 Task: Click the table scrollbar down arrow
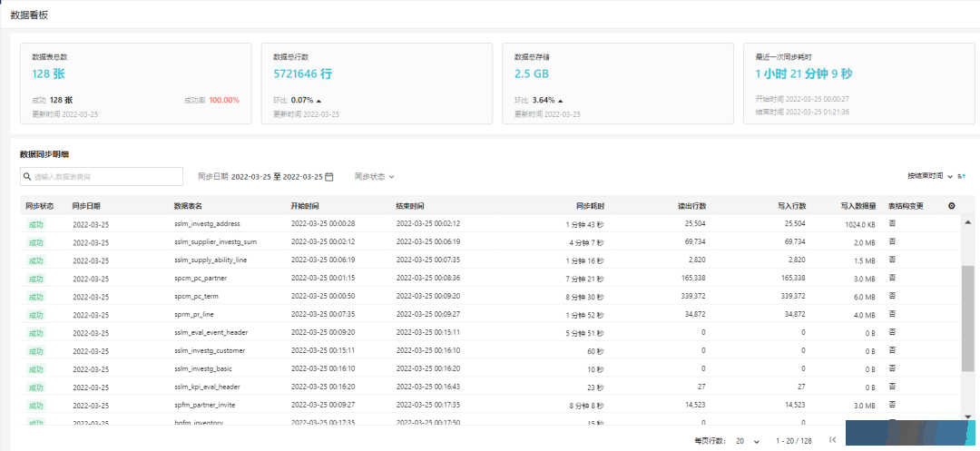pyautogui.click(x=967, y=416)
